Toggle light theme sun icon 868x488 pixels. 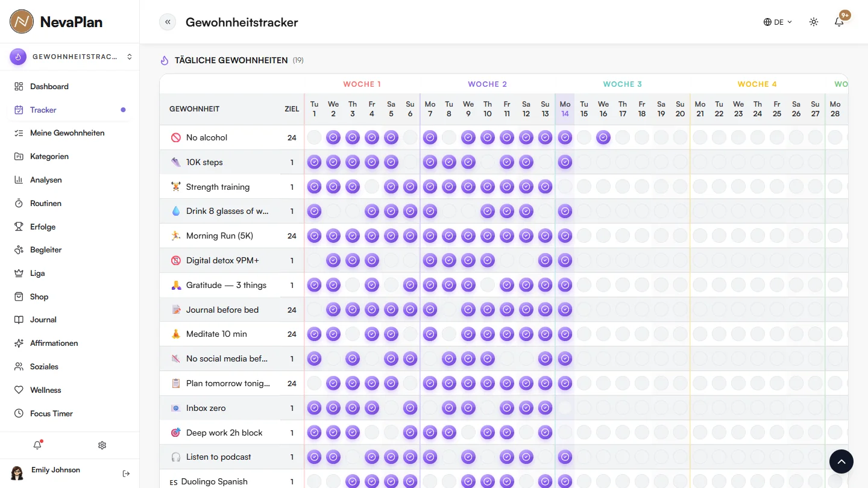[x=814, y=22]
